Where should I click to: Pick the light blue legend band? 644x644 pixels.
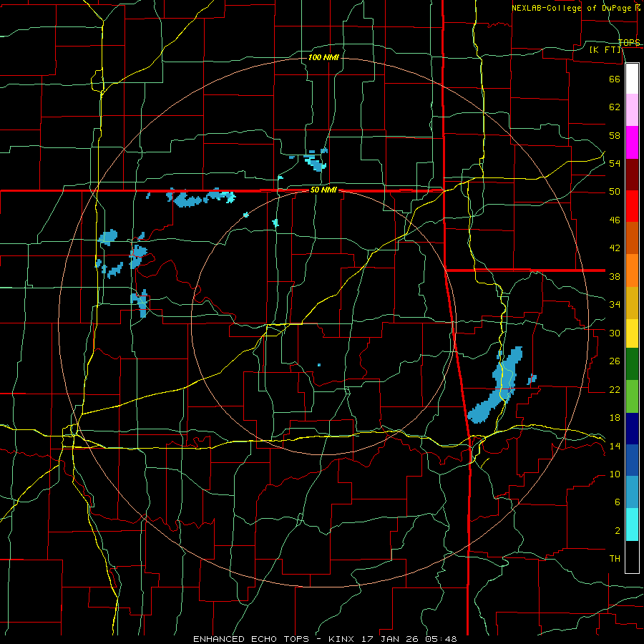click(x=632, y=492)
